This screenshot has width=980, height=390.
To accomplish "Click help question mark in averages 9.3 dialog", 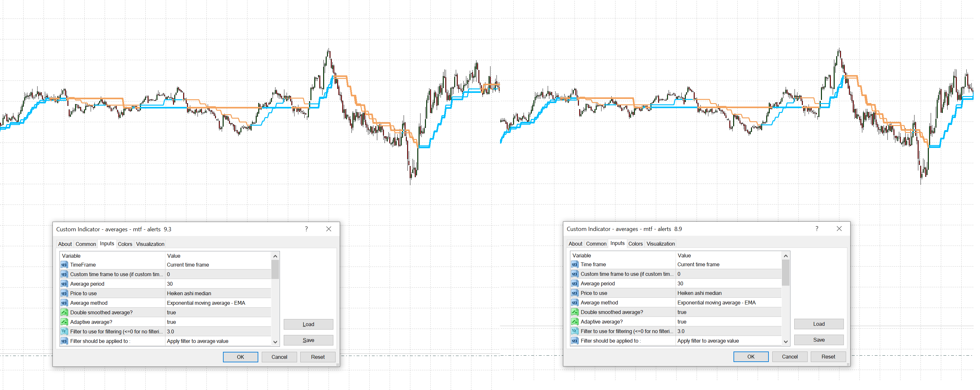I will [x=306, y=229].
